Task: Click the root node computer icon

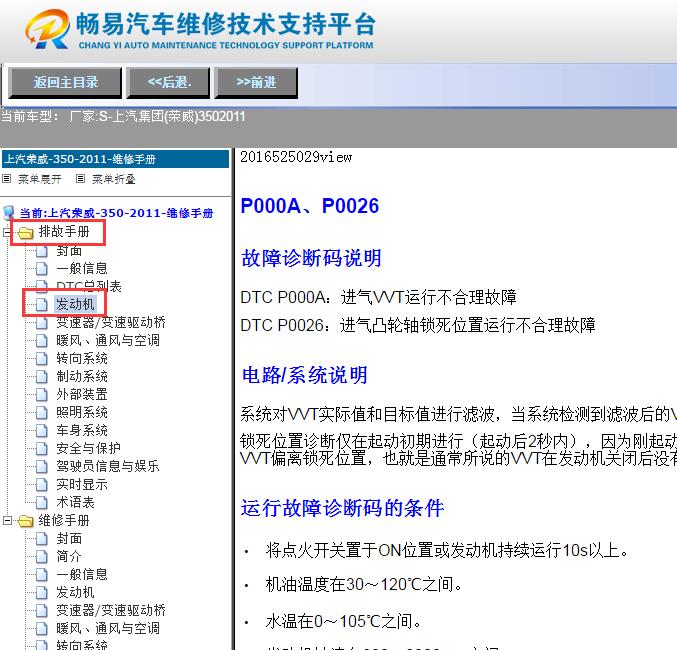Action: click(x=9, y=212)
